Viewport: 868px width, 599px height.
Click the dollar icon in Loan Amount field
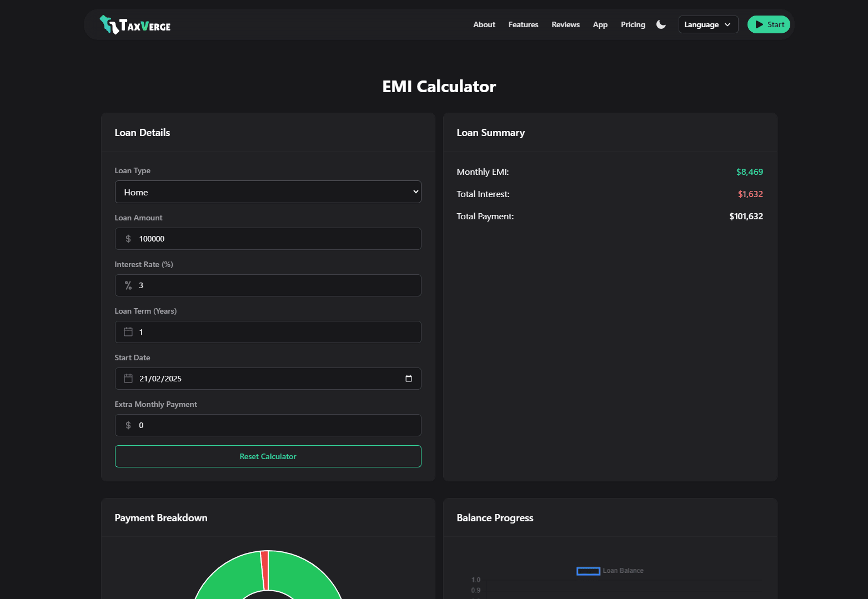coord(128,239)
